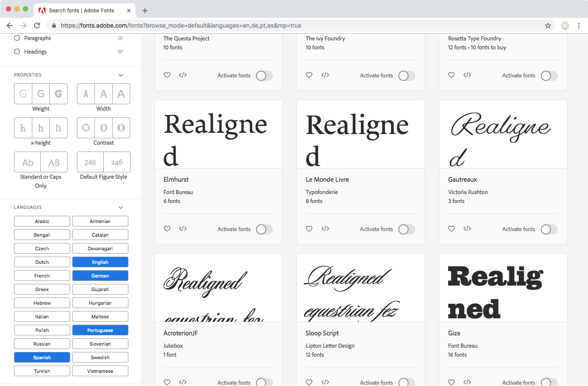The image size is (588, 386).
Task: Filter by Vietnamese language
Action: [x=100, y=371]
